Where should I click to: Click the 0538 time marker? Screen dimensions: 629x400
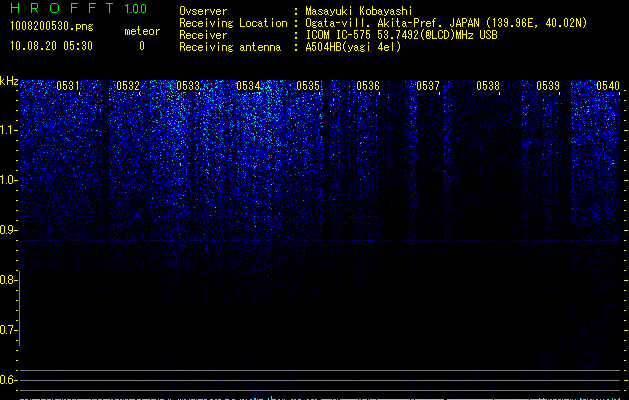tap(488, 86)
